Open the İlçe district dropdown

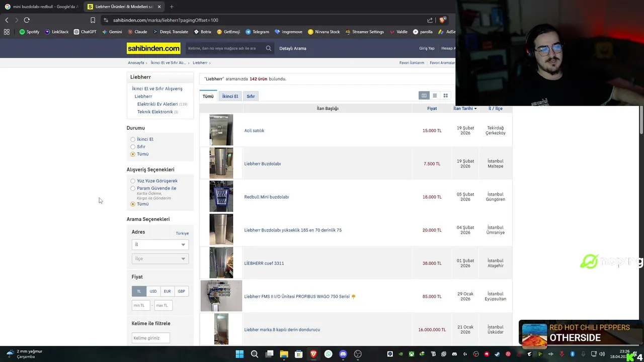(x=160, y=258)
